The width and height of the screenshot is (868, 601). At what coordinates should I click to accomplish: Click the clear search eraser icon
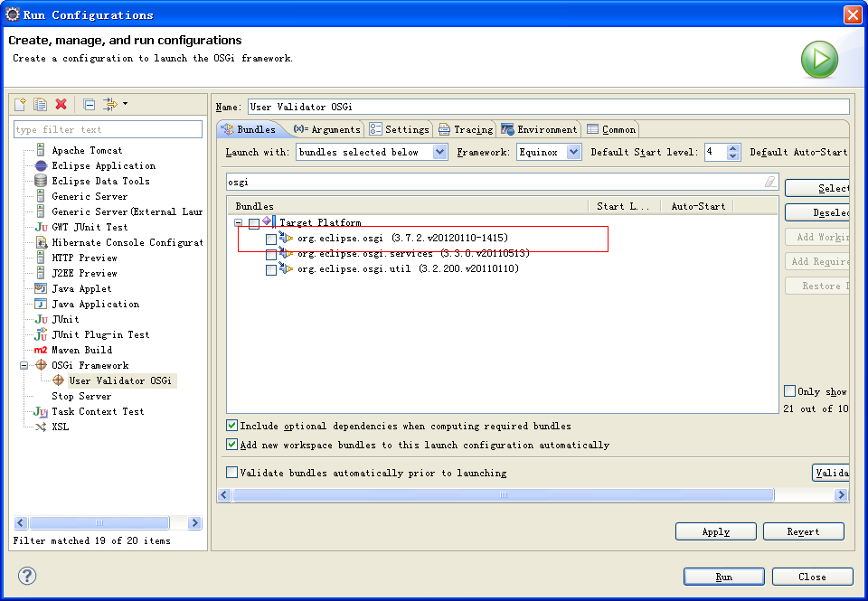click(770, 182)
